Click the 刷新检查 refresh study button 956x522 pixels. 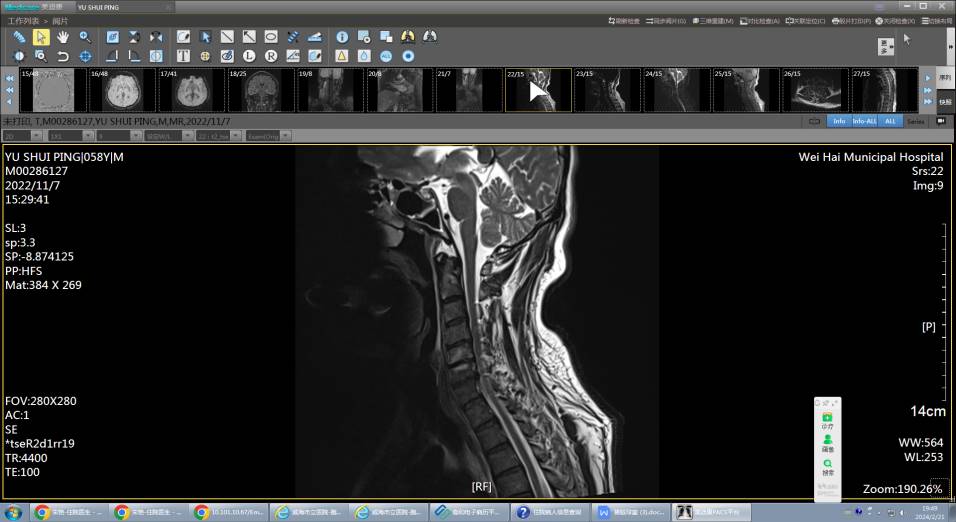(626, 20)
